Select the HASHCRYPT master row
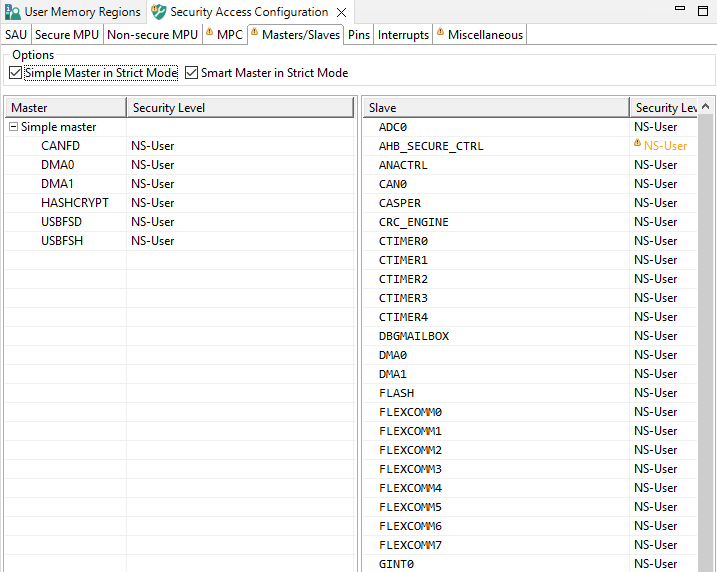The image size is (717, 572). tap(75, 203)
